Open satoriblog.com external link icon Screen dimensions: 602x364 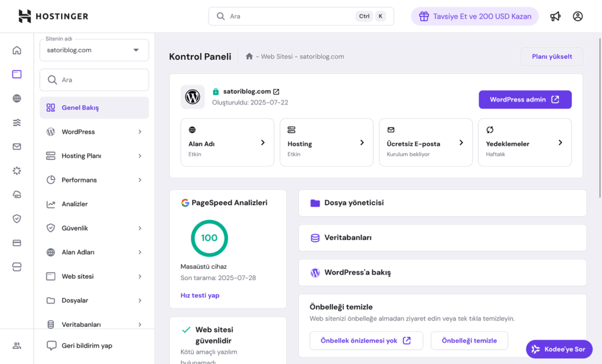276,92
